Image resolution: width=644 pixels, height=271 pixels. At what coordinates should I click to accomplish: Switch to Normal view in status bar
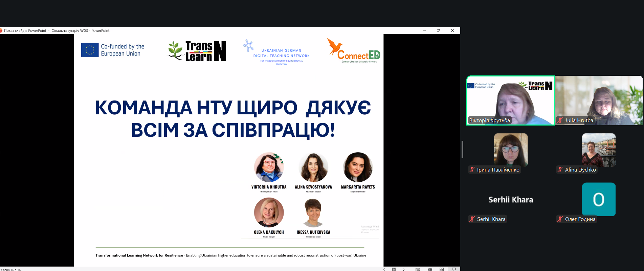(x=418, y=269)
